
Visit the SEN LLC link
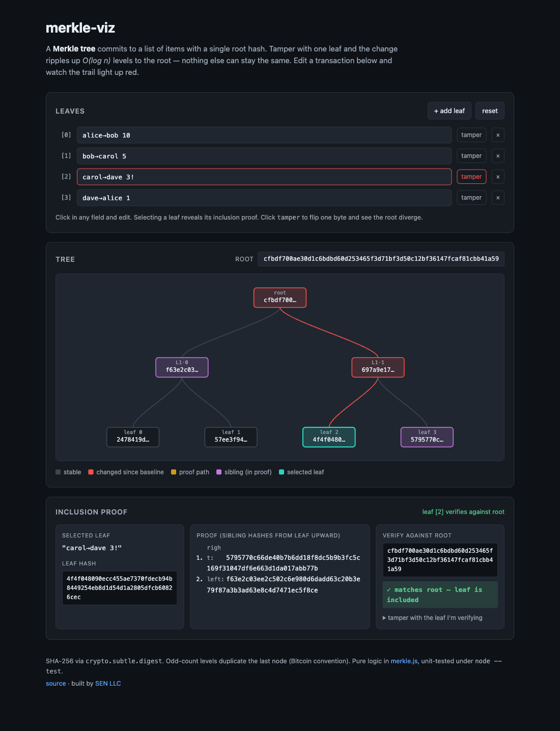tap(108, 684)
